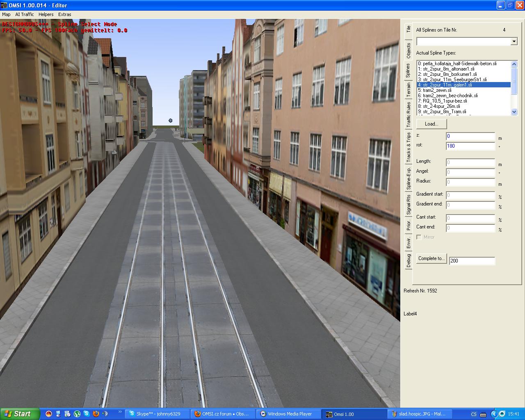Click the on-screen keyboard tray icon

(483, 414)
